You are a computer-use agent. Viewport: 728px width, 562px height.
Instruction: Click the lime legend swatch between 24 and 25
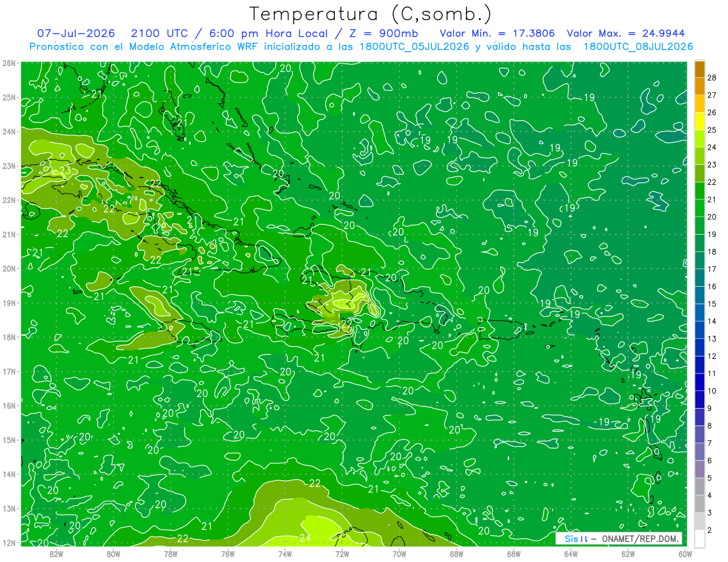tap(699, 138)
